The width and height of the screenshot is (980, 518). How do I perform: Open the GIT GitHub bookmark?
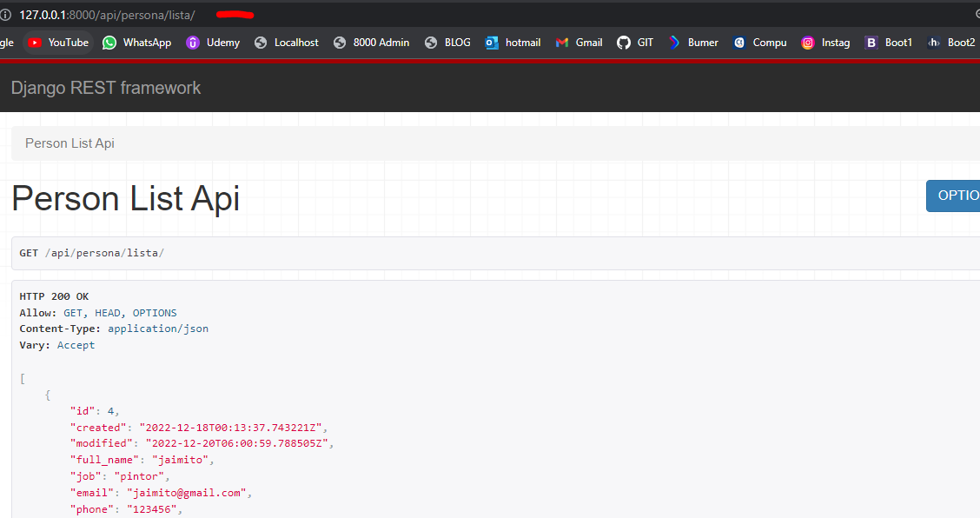[x=635, y=43]
